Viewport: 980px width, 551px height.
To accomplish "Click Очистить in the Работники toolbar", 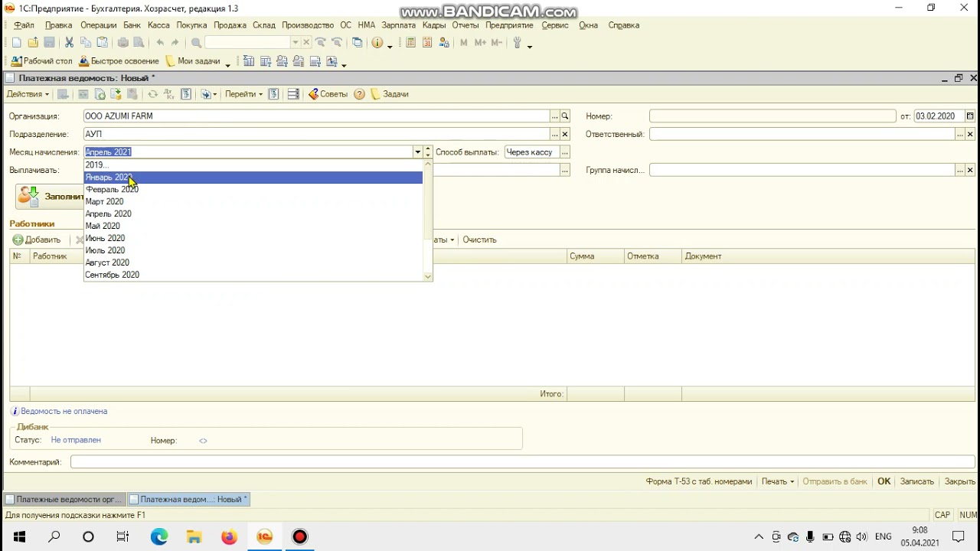I will coord(479,240).
